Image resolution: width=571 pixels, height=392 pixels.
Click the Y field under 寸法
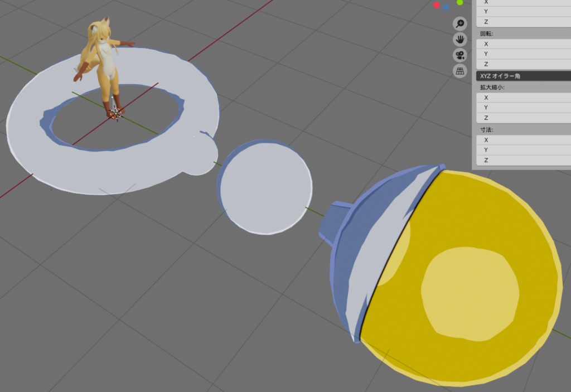(x=524, y=150)
